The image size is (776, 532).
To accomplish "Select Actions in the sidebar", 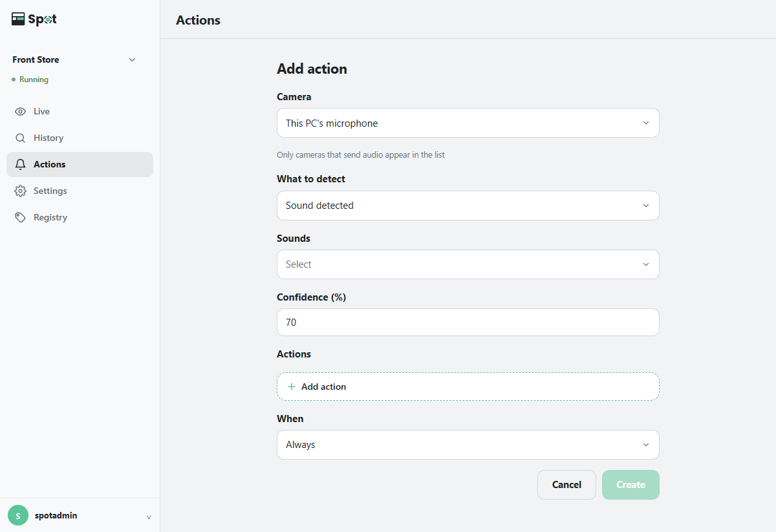I will pyautogui.click(x=80, y=164).
